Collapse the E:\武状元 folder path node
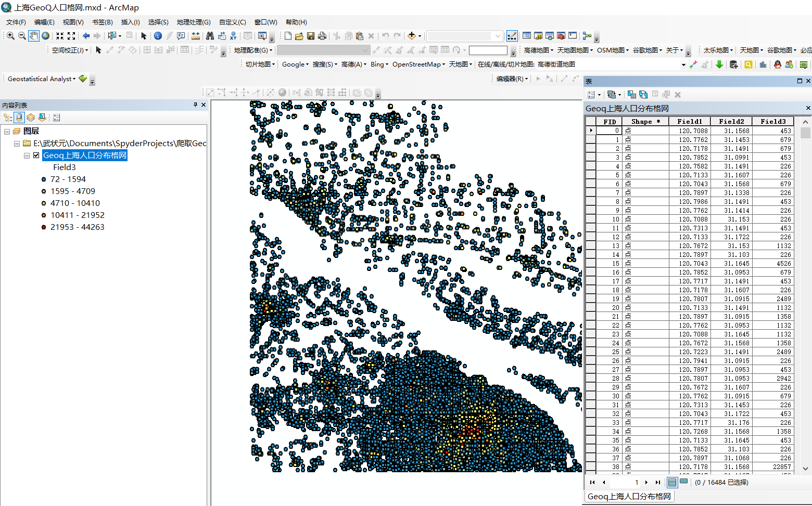 (17, 143)
